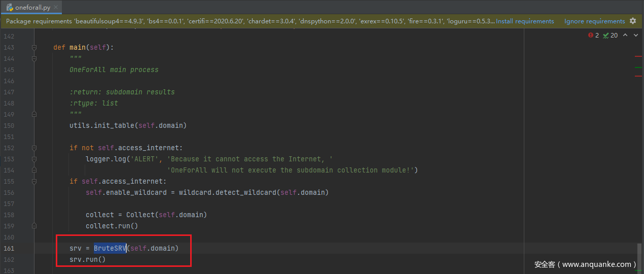
Task: Open the requirements banner gear settings
Action: 632,21
